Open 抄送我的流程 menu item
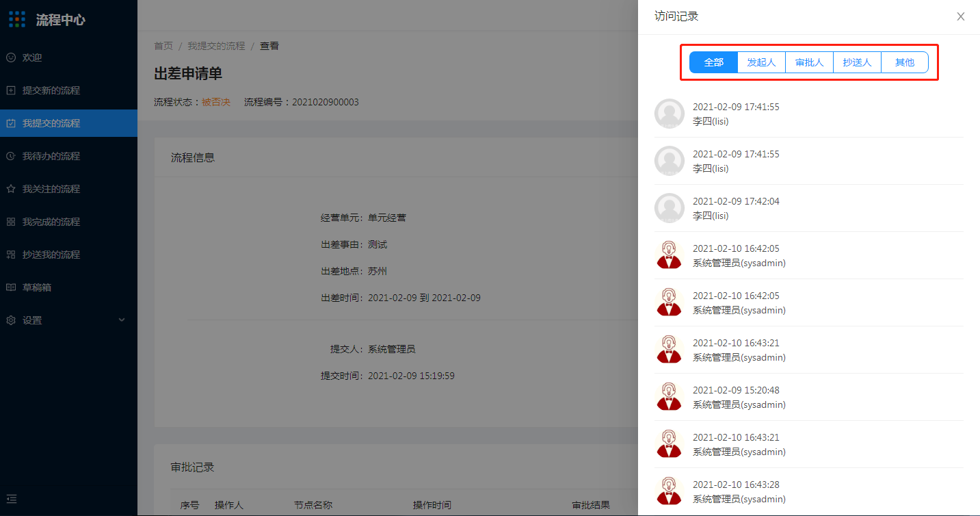 pos(68,255)
